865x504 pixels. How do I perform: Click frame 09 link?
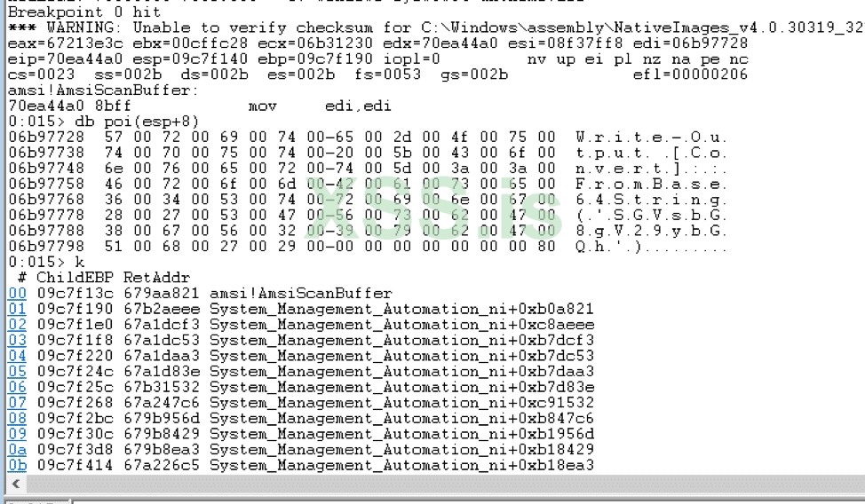17,434
